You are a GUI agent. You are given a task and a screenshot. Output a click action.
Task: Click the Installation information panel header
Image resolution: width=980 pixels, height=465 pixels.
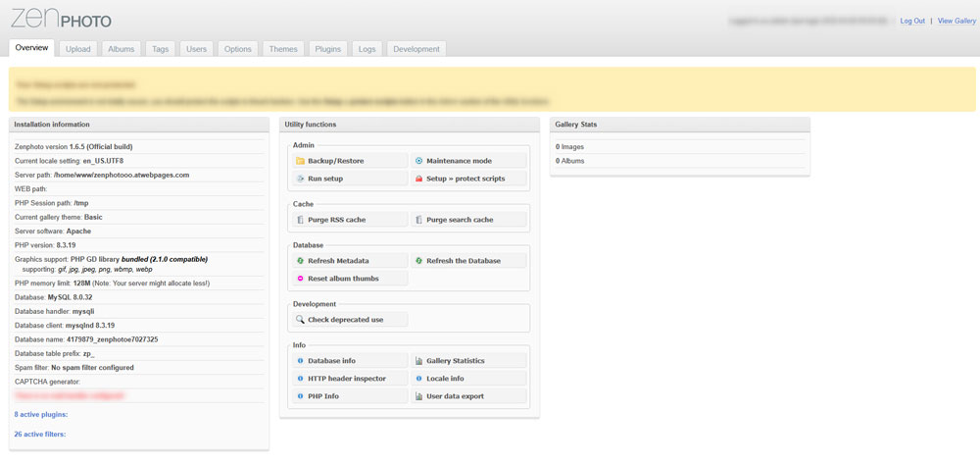tap(139, 125)
